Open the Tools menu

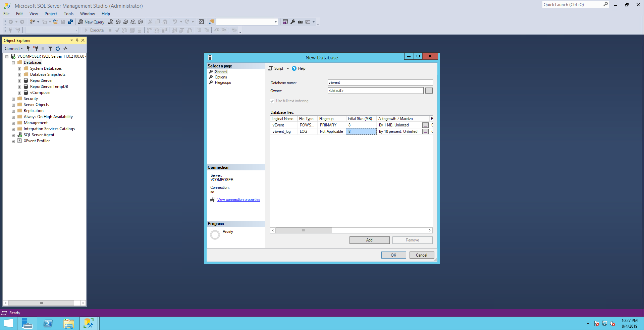tap(68, 14)
